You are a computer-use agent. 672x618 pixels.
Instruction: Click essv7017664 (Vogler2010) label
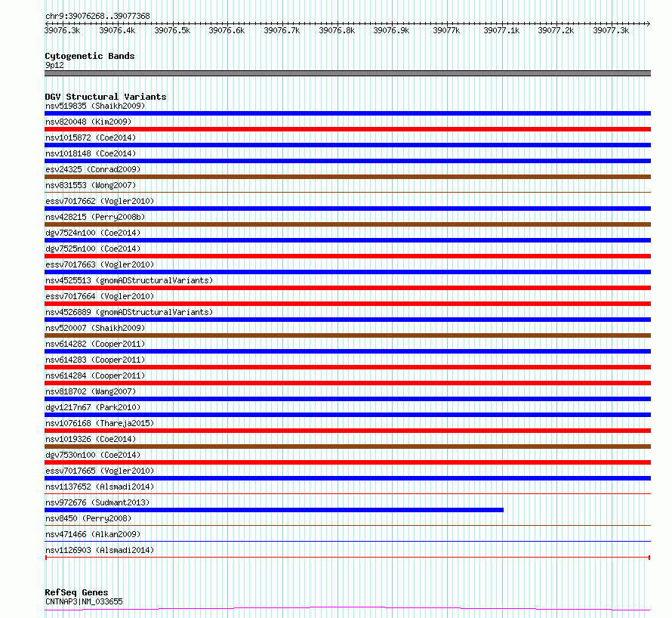pos(100,296)
